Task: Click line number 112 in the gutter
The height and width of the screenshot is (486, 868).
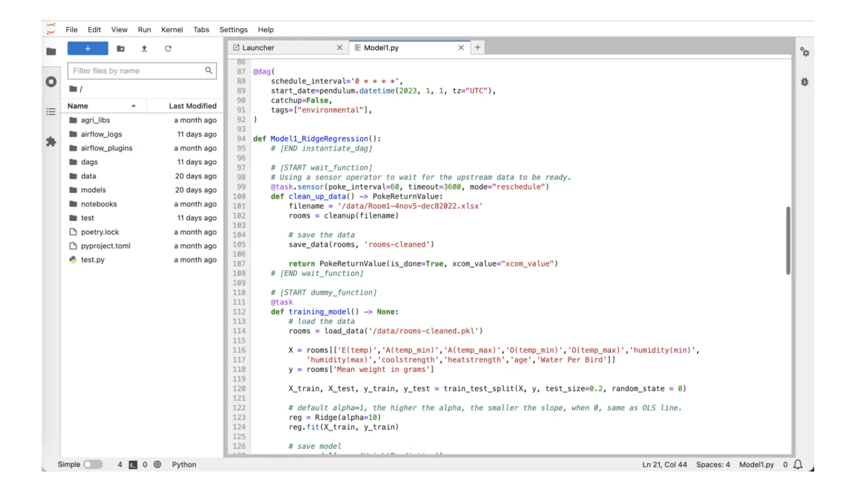Action: [239, 312]
